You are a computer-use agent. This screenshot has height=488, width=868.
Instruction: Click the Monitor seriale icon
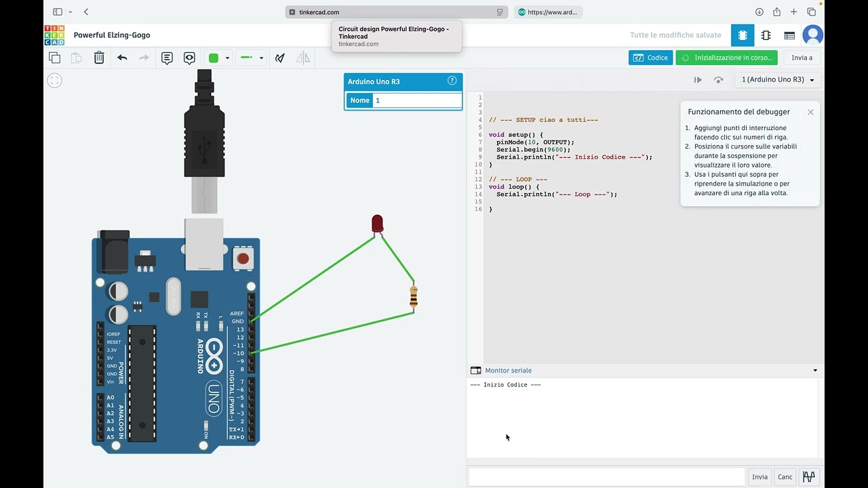point(475,371)
